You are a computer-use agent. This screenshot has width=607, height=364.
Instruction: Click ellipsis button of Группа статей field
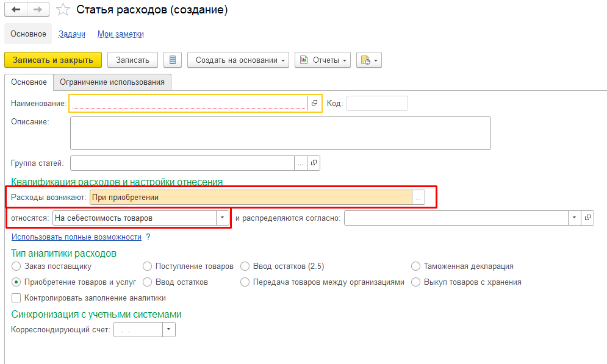click(301, 163)
